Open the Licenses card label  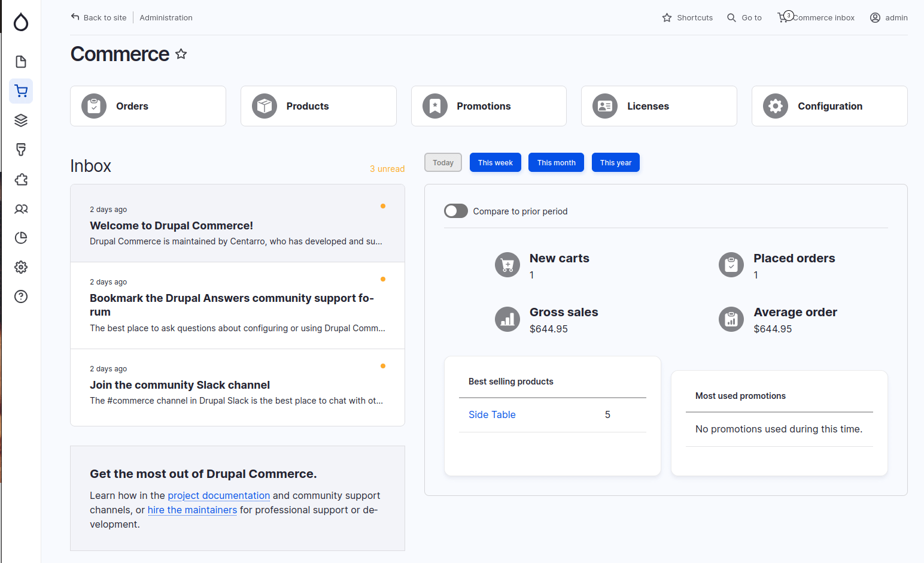coord(648,106)
